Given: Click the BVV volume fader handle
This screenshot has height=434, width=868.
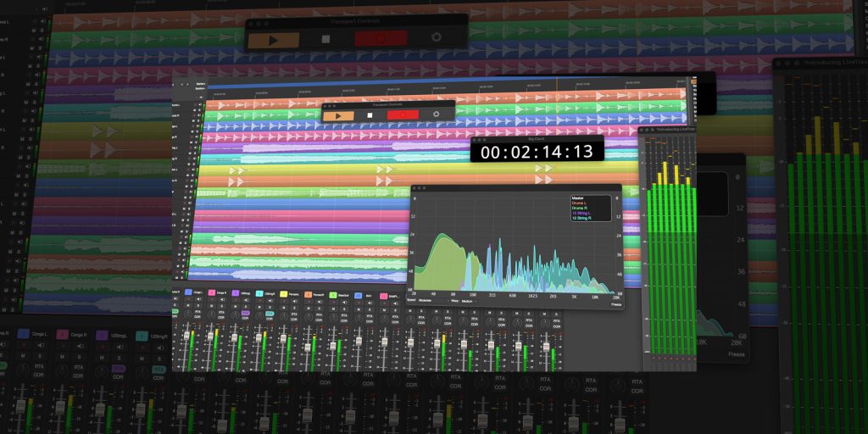Looking at the screenshot, I should click(359, 341).
